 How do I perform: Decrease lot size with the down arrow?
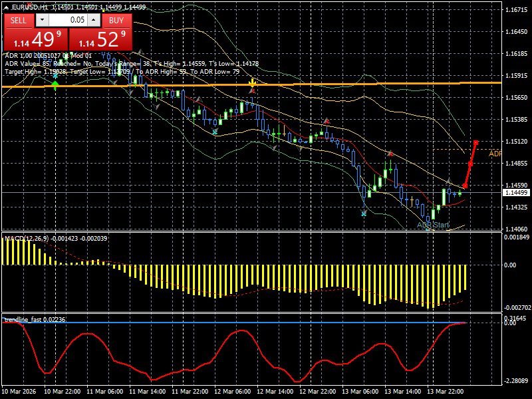point(43,20)
